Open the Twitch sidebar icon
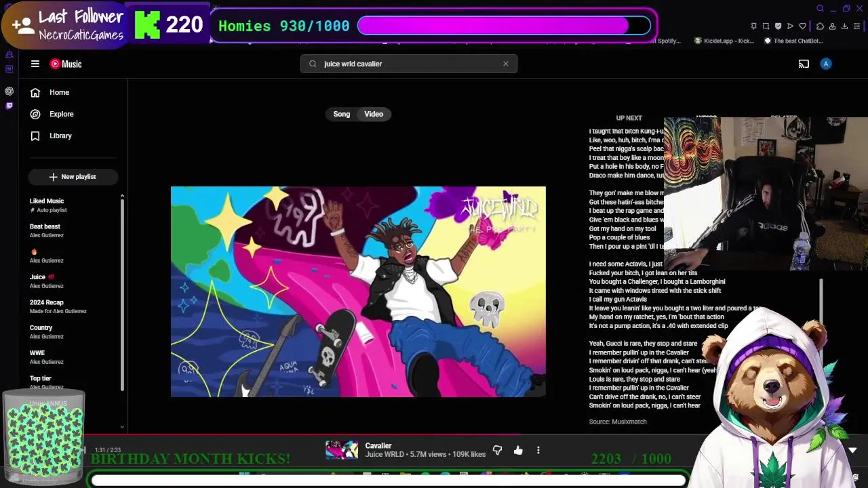 click(x=9, y=106)
